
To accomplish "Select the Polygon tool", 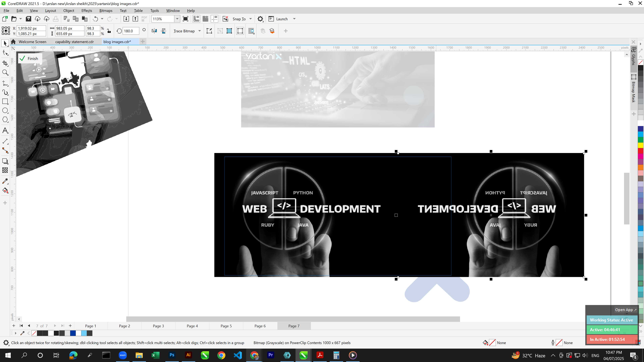I will click(5, 120).
